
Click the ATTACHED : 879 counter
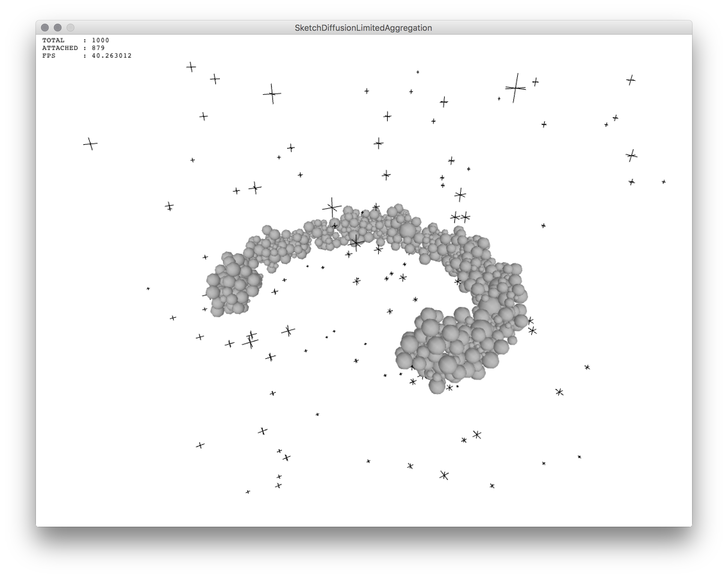(x=73, y=48)
